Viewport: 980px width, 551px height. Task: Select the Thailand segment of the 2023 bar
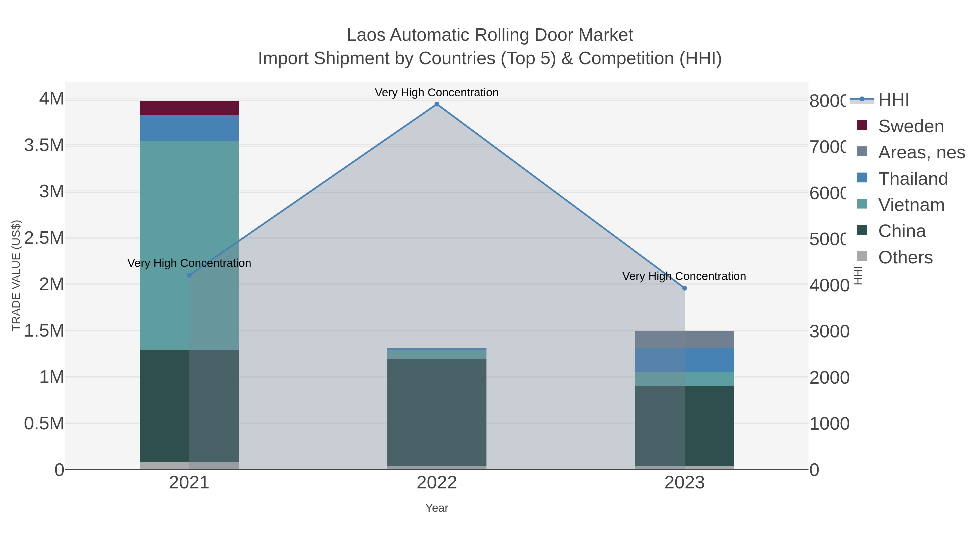(x=684, y=360)
